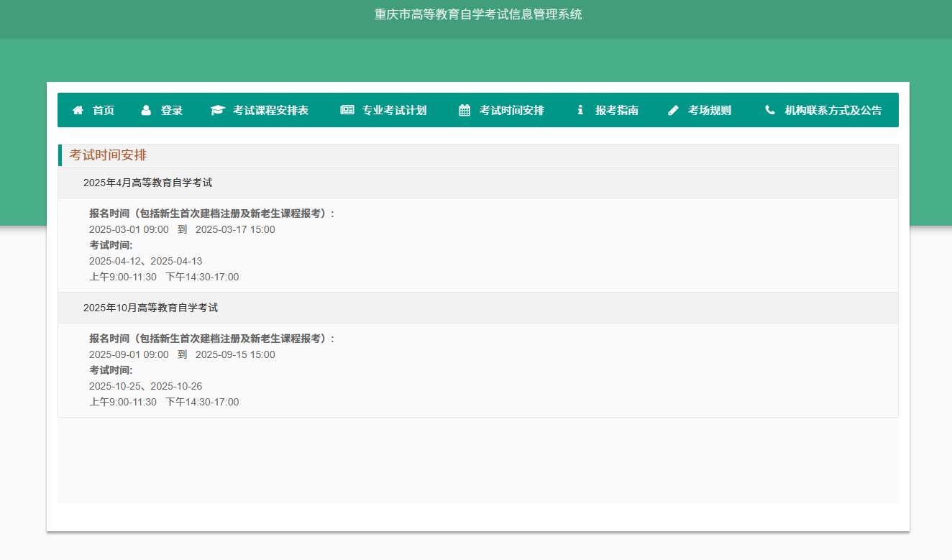The width and height of the screenshot is (952, 560).
Task: Click the user silhouette icon beside 登录
Action: coord(146,110)
